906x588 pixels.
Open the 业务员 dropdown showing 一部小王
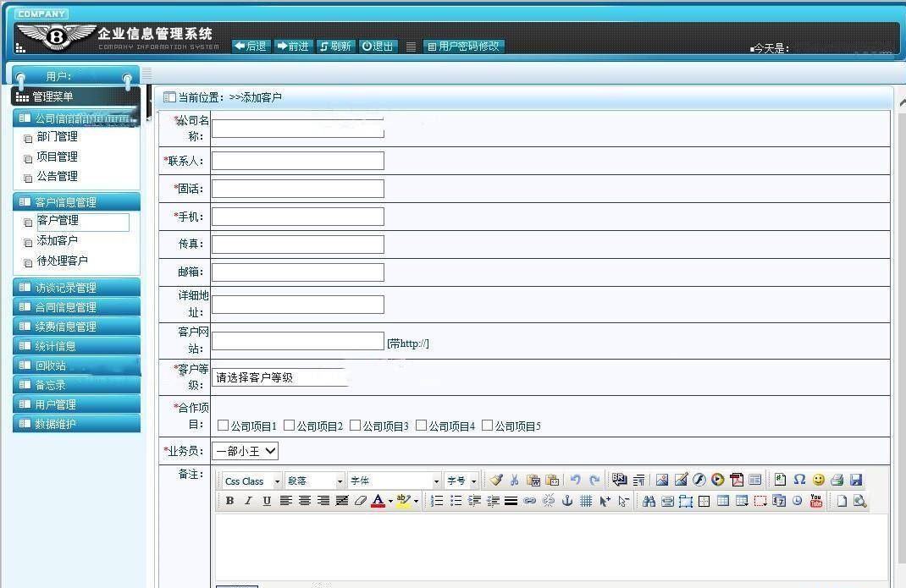tap(246, 452)
